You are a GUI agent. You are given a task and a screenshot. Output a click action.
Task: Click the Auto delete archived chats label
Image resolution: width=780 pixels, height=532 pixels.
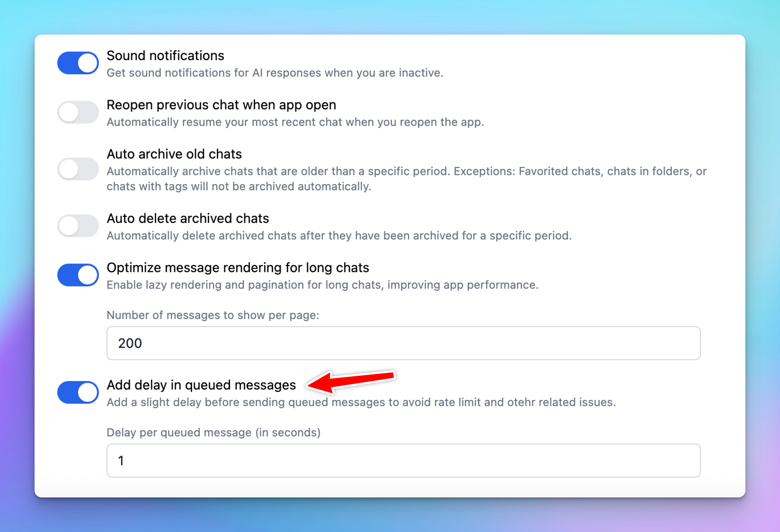[x=188, y=218]
